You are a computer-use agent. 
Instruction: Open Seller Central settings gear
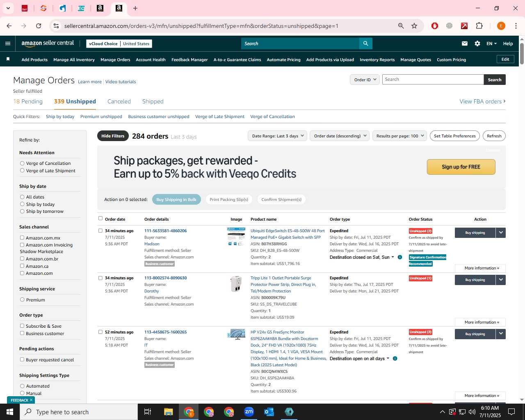(x=477, y=43)
